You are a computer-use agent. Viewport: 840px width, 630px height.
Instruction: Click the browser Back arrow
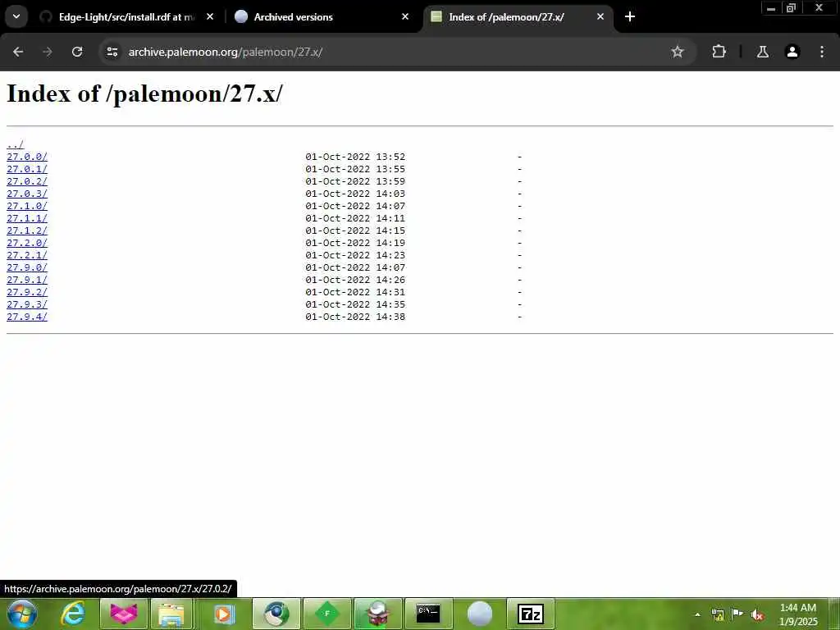(x=18, y=52)
